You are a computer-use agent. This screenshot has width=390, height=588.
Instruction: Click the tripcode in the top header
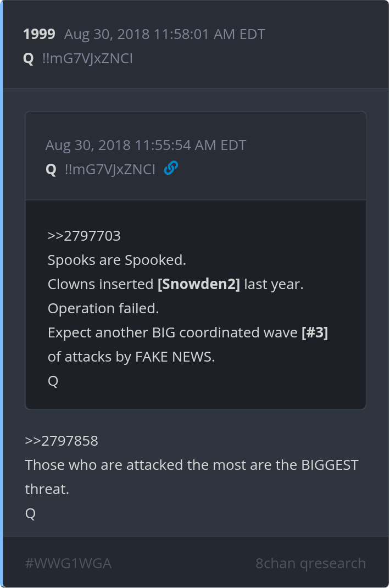point(87,59)
